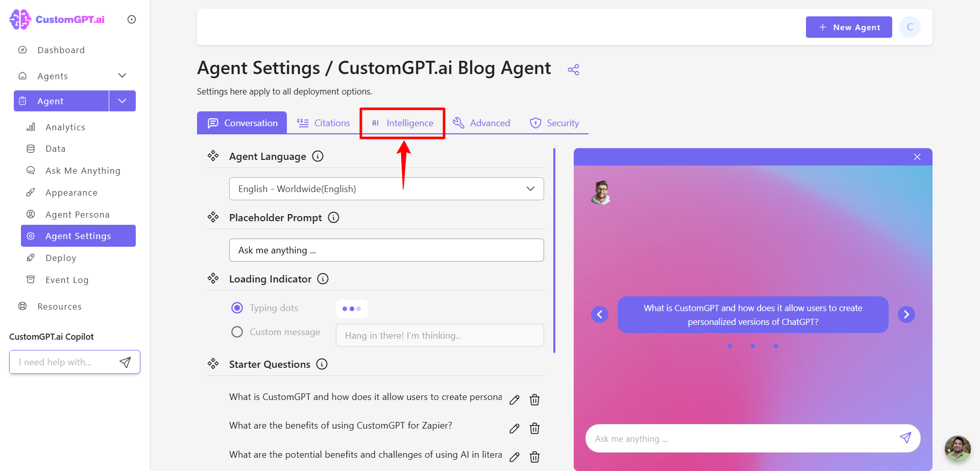Select the first carousel dot

click(x=730, y=346)
